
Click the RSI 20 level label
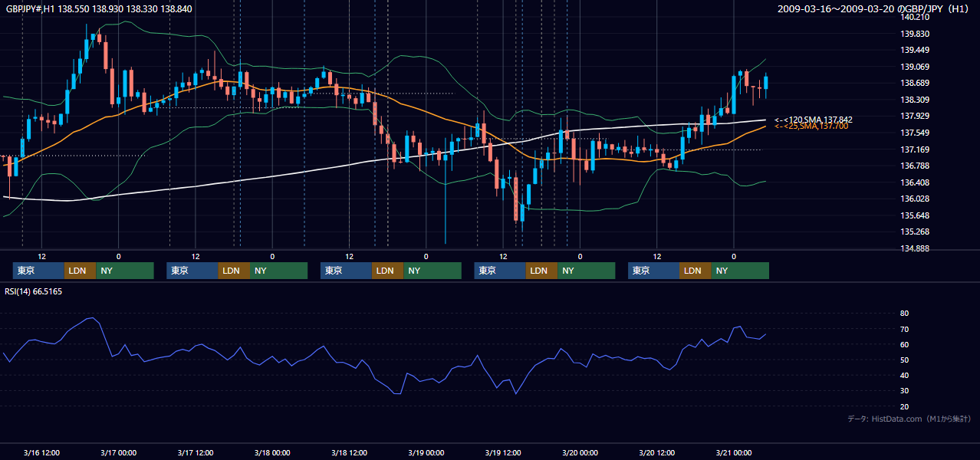904,406
